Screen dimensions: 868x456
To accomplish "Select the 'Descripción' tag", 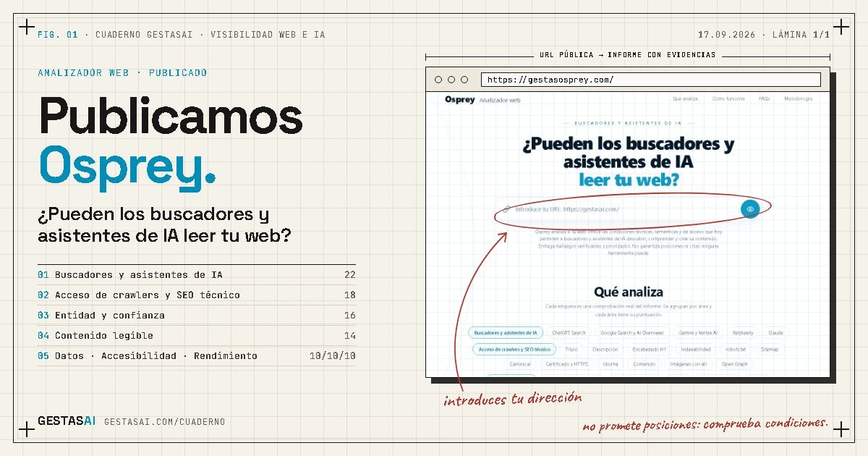I will 605,349.
